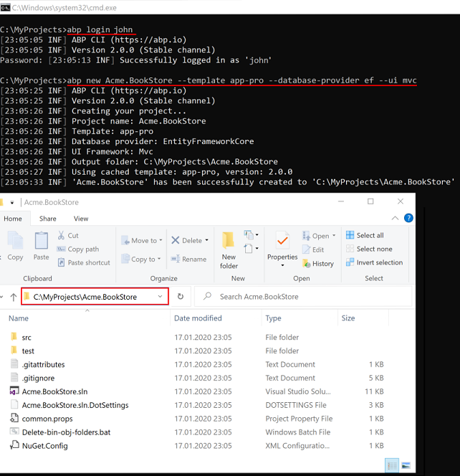The height and width of the screenshot is (476, 460).
Task: Open quick access toolbar customize arrow
Action: coord(12,202)
